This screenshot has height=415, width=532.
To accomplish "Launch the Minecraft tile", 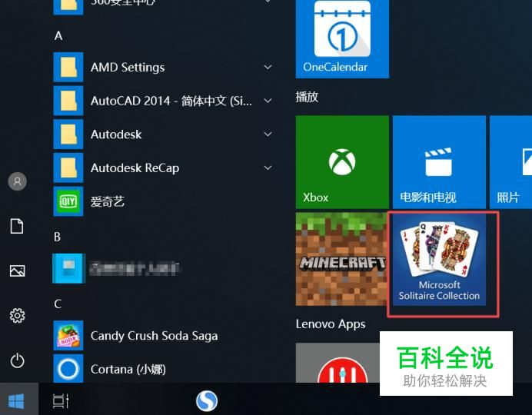I will (341, 259).
